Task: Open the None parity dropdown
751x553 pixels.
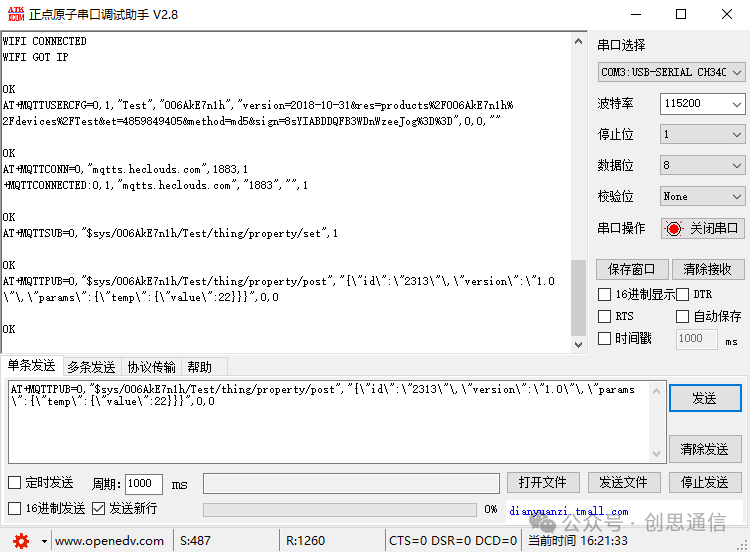Action: (x=703, y=197)
